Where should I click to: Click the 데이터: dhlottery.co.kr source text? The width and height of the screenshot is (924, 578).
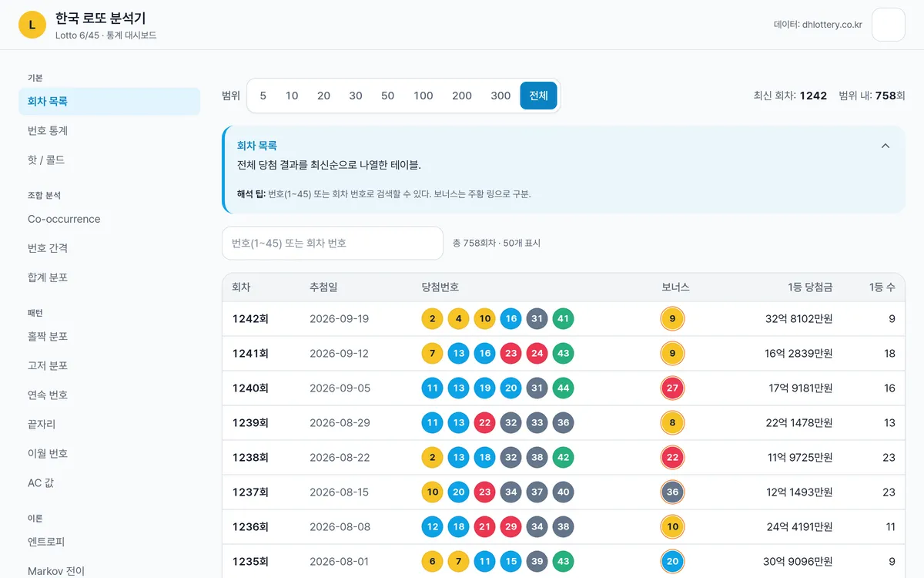[x=818, y=25]
